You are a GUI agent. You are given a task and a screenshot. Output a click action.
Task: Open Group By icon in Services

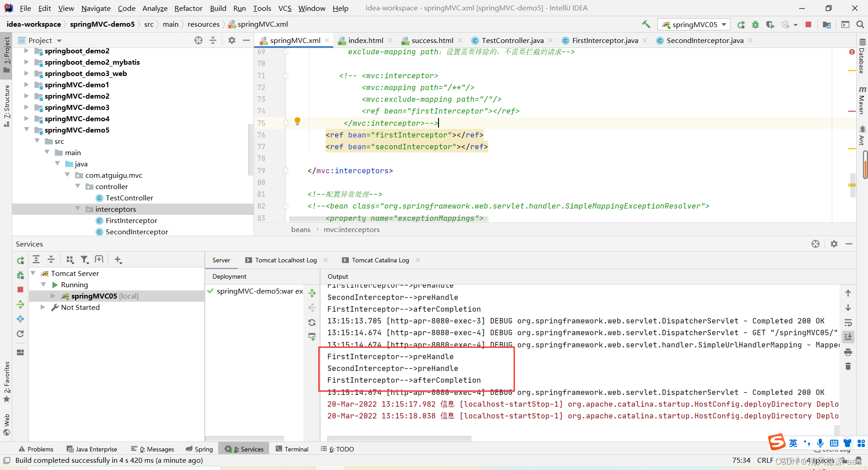pyautogui.click(x=70, y=259)
